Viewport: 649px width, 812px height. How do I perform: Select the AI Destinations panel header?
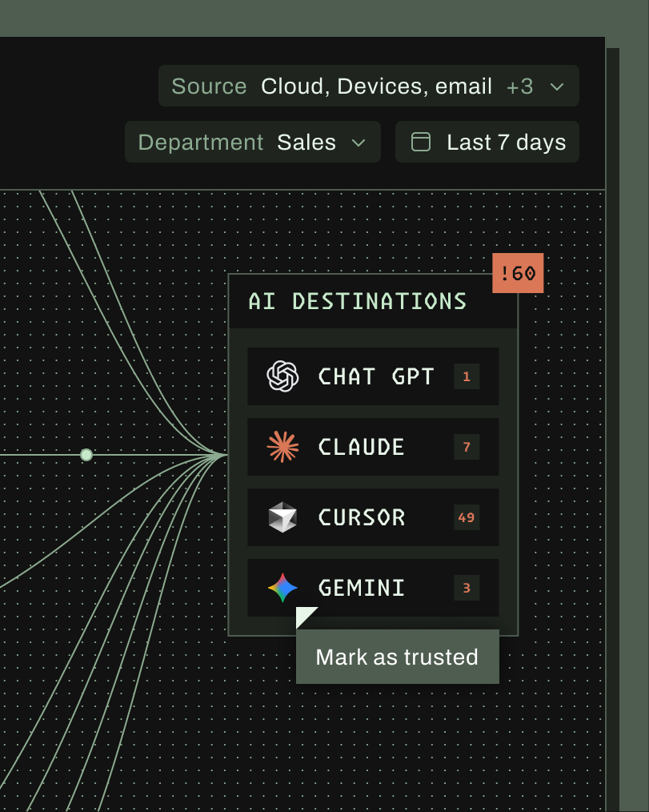[373, 301]
